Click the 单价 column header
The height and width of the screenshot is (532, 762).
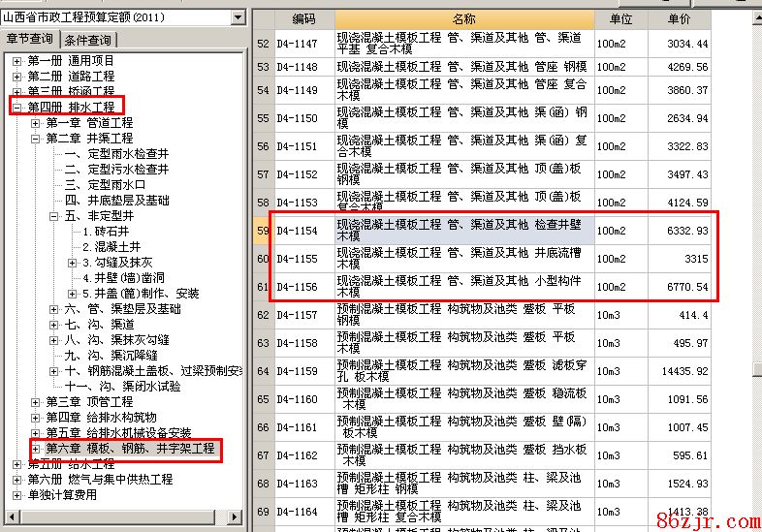pos(680,19)
